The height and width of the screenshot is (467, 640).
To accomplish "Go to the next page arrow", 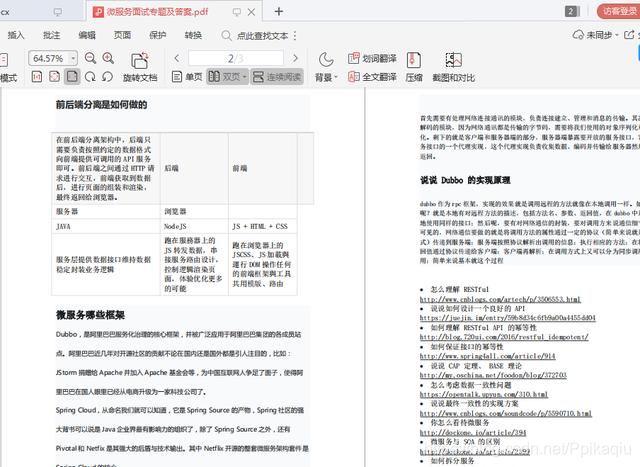I will (x=295, y=58).
